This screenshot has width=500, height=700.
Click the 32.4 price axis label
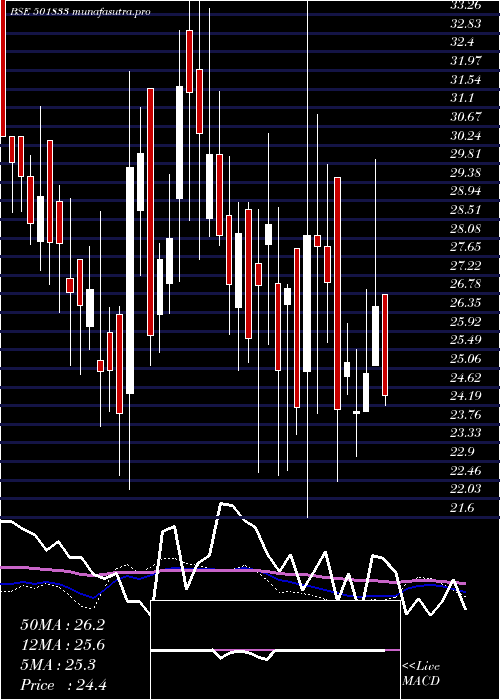(464, 42)
